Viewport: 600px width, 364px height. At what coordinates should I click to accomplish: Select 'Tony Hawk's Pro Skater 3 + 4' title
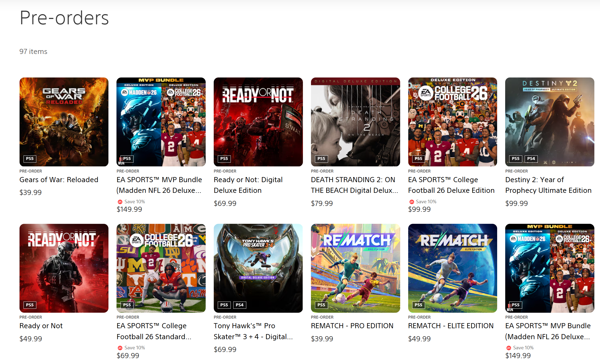tap(253, 331)
